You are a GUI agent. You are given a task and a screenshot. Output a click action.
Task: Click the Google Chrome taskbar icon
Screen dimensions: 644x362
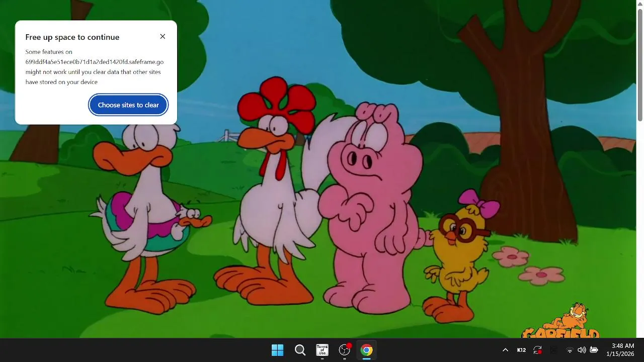tap(367, 350)
